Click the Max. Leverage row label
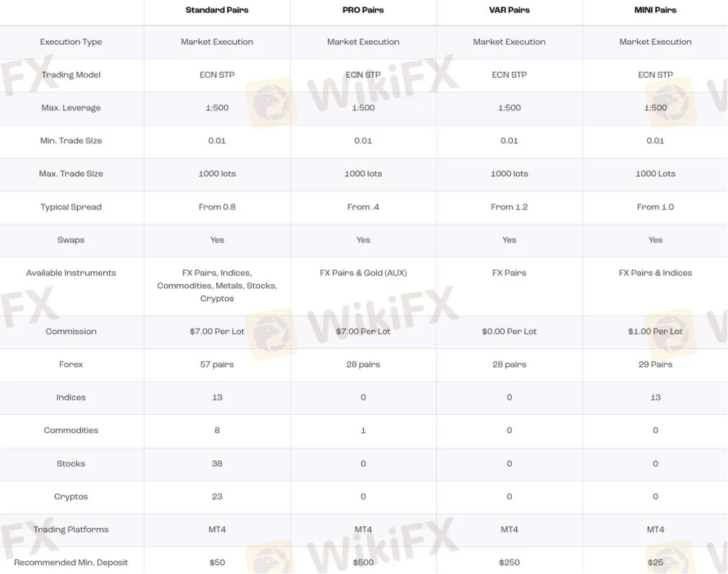Viewport: 728px width, 574px height. tap(71, 108)
